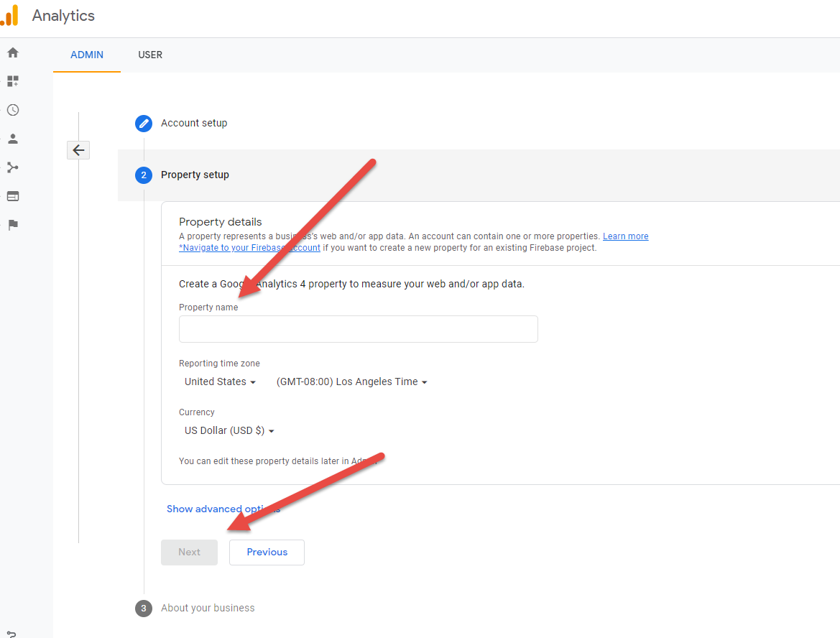Switch to the USER tab
The image size is (840, 638).
[x=150, y=55]
